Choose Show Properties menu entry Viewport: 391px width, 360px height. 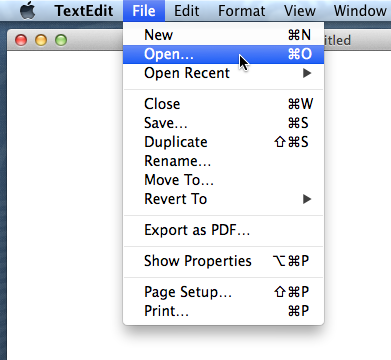coord(223,261)
